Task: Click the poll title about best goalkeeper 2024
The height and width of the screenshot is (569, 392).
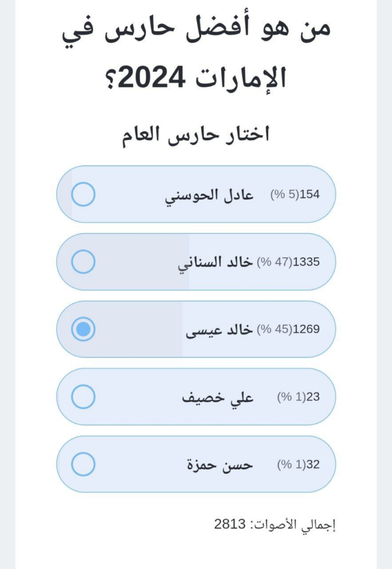Action: point(195,53)
